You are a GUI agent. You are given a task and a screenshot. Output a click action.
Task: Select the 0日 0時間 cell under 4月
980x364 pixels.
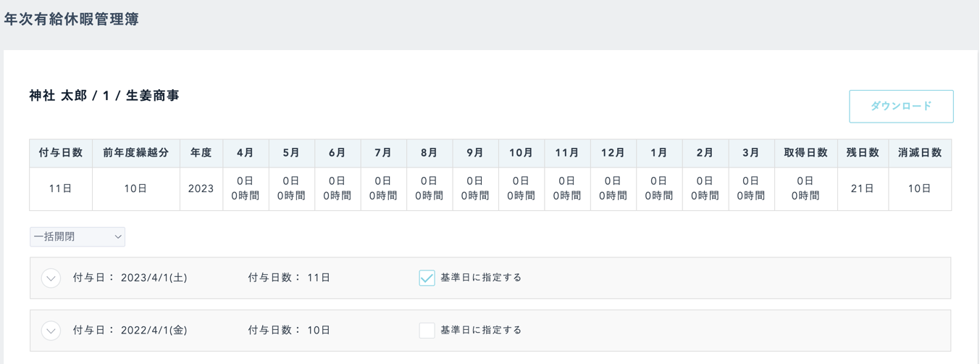(246, 189)
